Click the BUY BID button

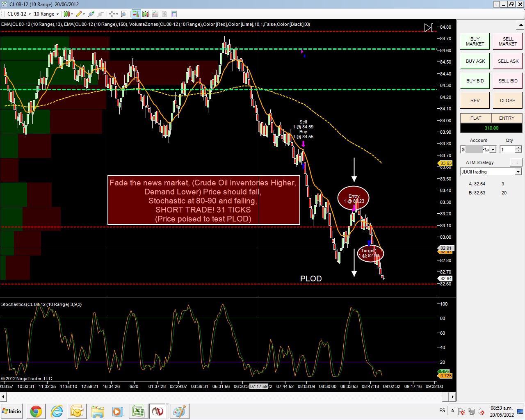[x=475, y=81]
